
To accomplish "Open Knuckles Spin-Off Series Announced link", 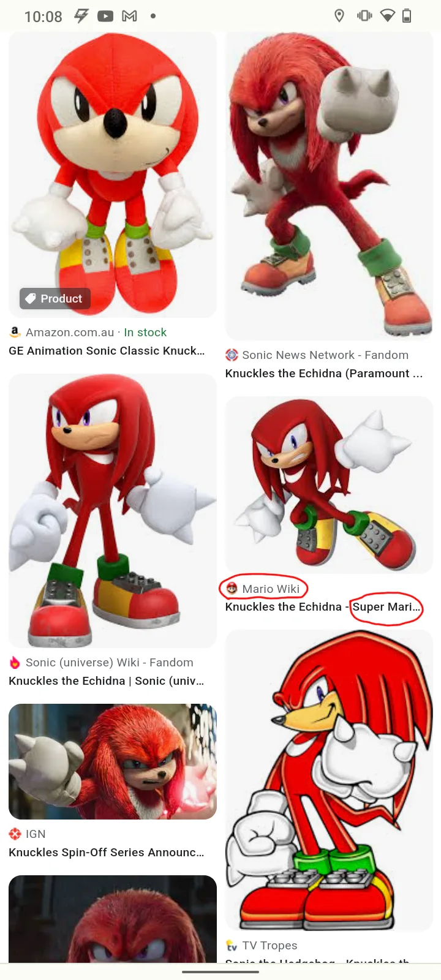I will [x=107, y=852].
